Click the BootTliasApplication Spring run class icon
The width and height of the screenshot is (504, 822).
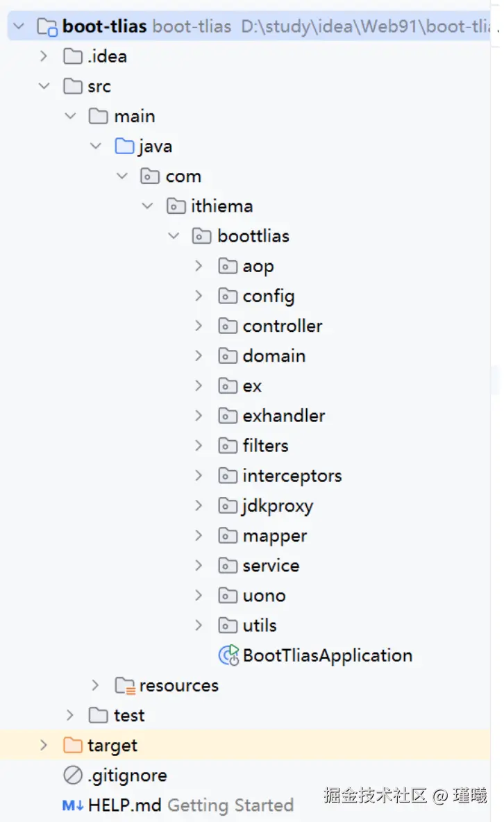[228, 655]
